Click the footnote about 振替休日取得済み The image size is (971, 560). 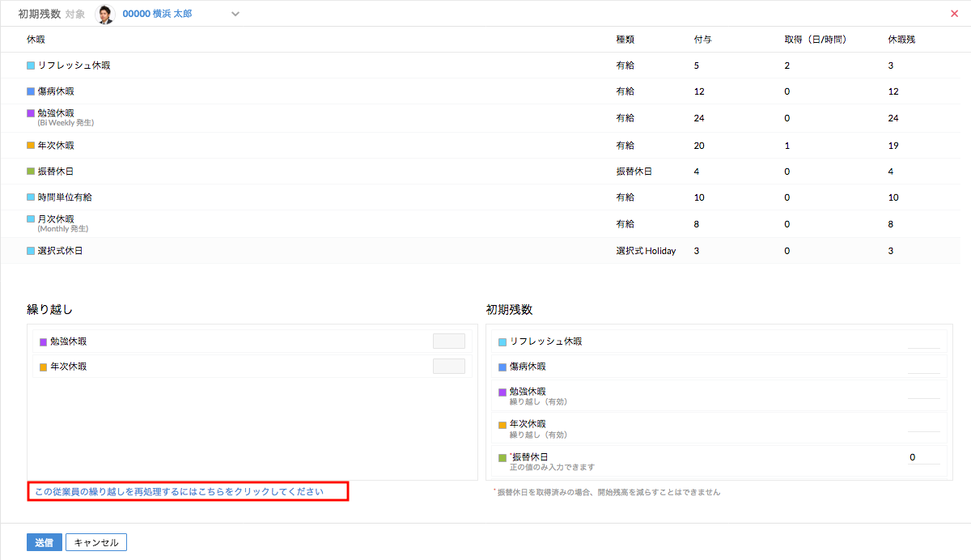tap(606, 492)
